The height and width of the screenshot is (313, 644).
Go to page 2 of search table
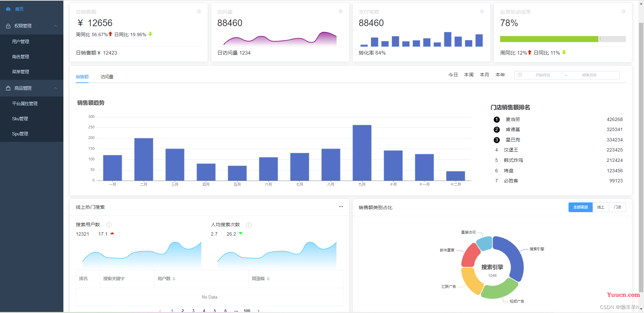[182, 311]
